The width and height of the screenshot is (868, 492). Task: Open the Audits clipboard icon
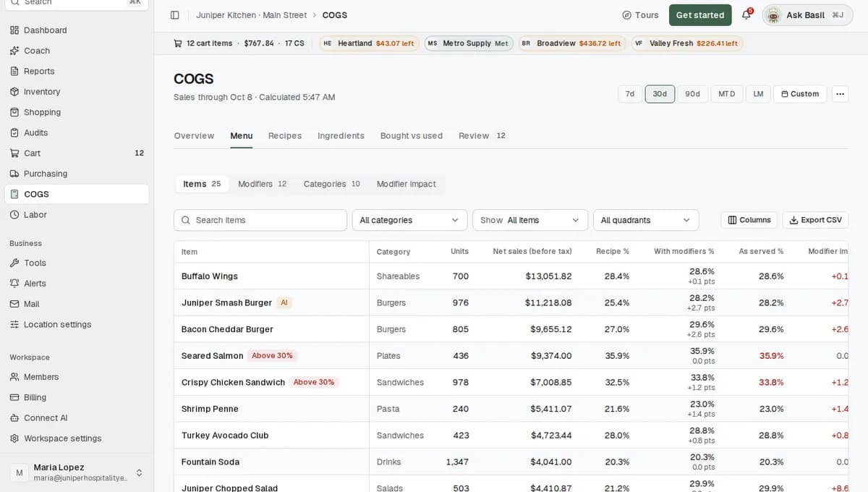[14, 132]
